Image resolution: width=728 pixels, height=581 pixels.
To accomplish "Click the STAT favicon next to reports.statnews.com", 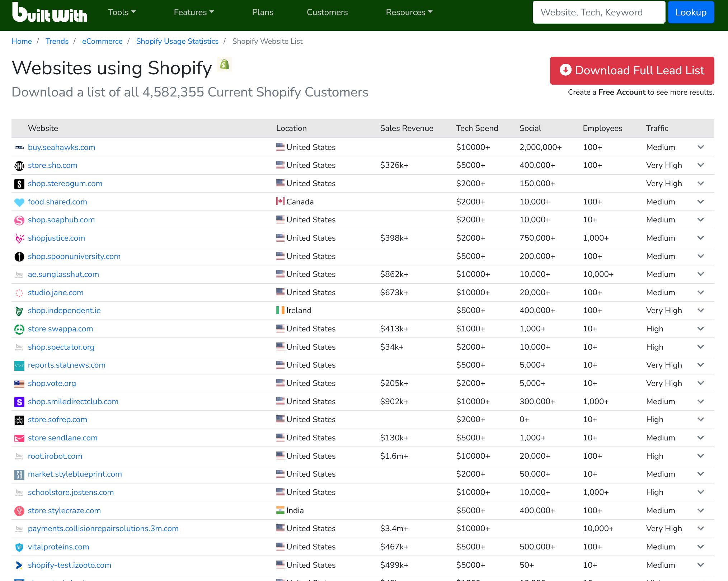I will 19,365.
